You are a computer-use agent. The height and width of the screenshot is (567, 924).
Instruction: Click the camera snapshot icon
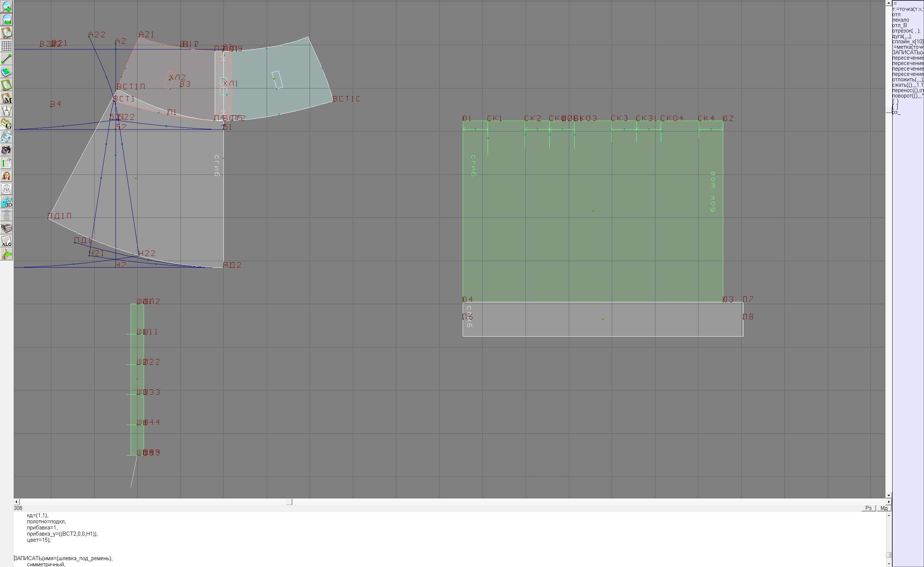point(7,150)
